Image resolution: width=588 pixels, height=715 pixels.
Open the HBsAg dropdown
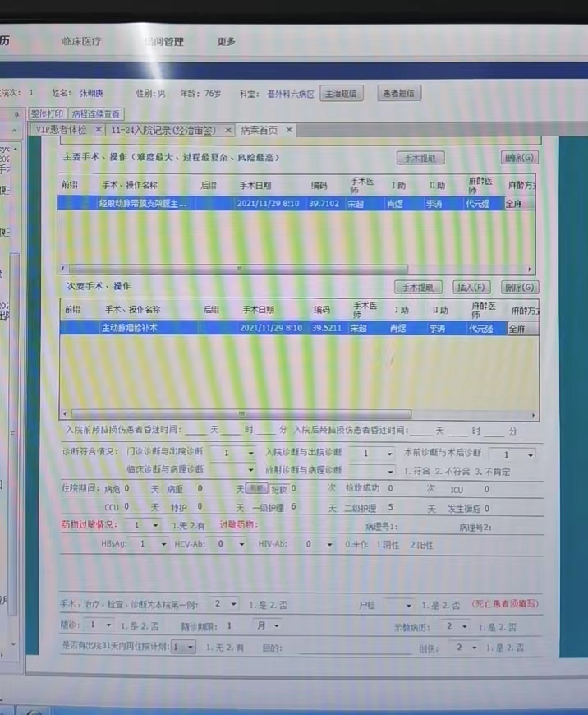coord(163,544)
